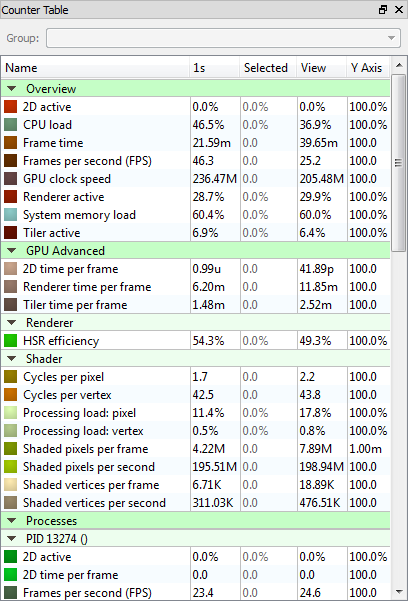Click the Cycles per vertex orange swatch
The image size is (408, 601).
pyautogui.click(x=10, y=394)
